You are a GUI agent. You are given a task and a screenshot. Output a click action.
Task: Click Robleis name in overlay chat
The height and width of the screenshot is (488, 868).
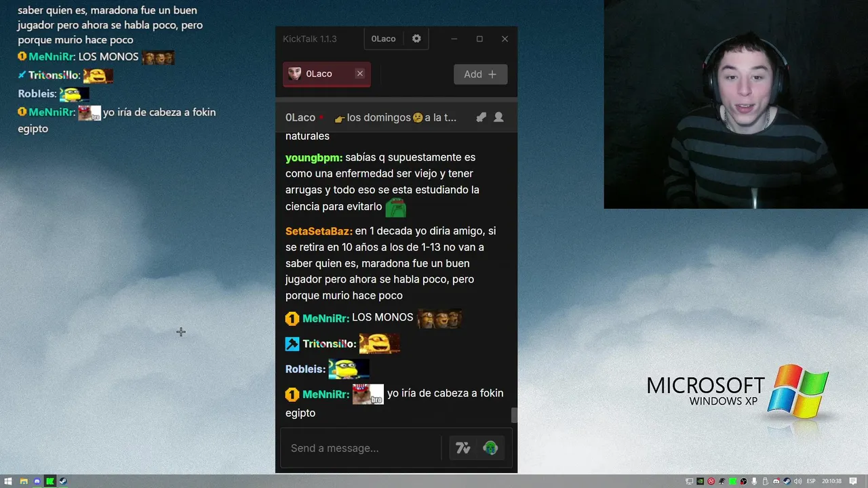pyautogui.click(x=37, y=94)
